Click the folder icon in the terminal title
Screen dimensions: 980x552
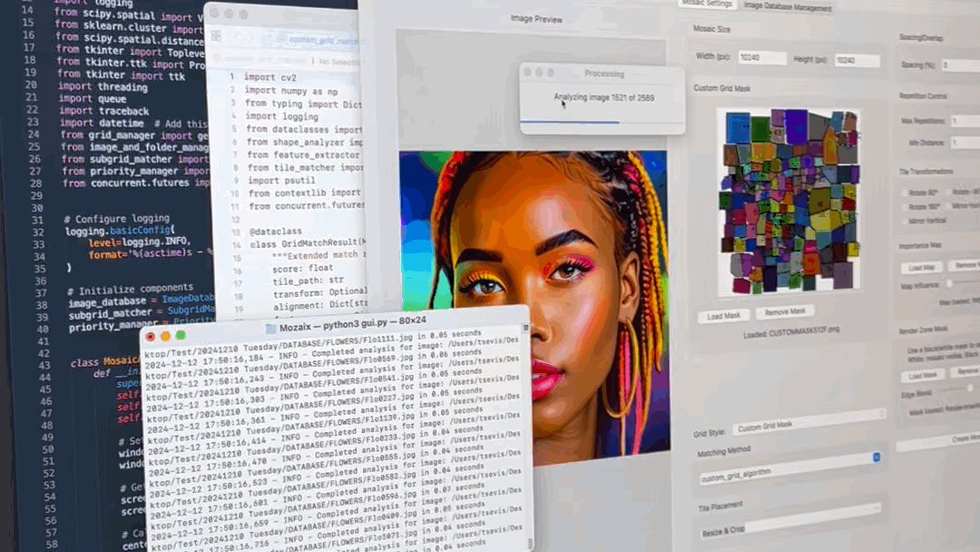270,329
